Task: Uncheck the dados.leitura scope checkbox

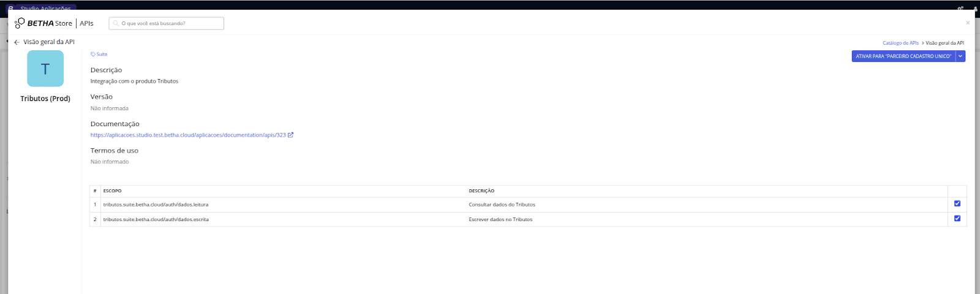Action: pyautogui.click(x=957, y=204)
